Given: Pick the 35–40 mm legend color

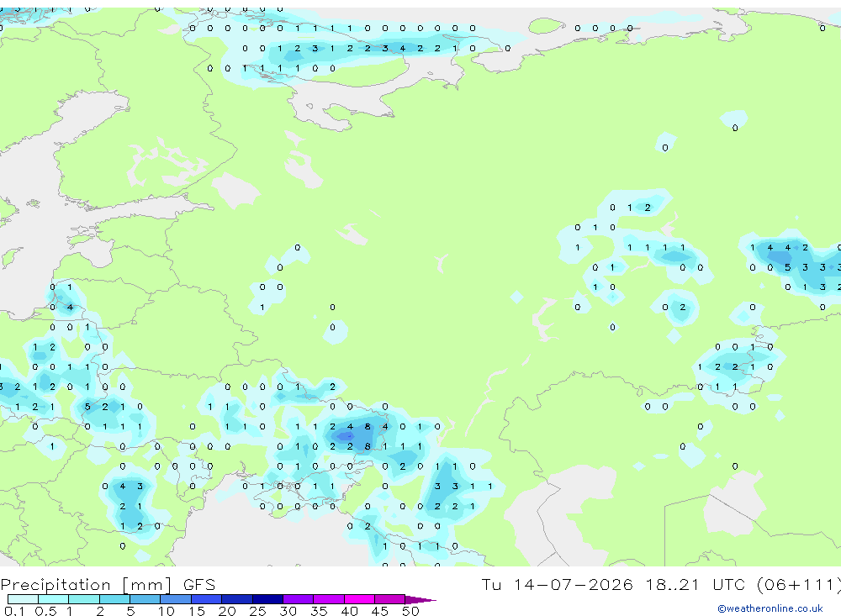Looking at the screenshot, I should (329, 599).
